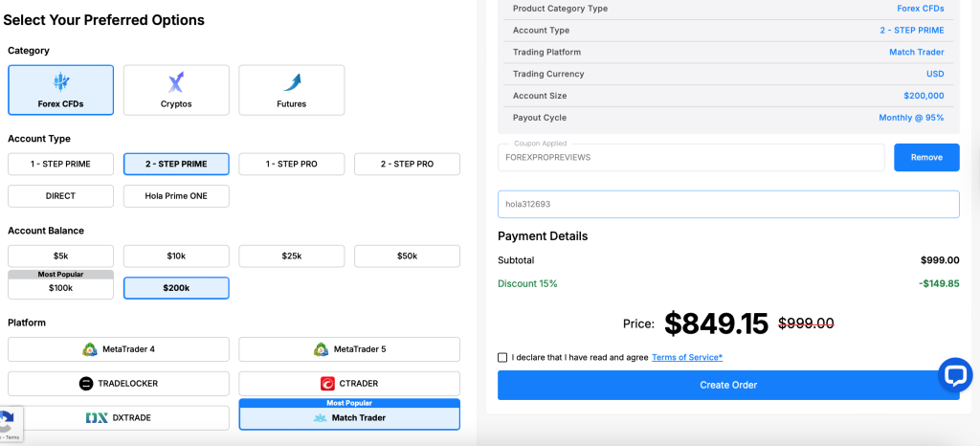This screenshot has height=446, width=980.
Task: Open the live chat bubble
Action: tap(955, 375)
